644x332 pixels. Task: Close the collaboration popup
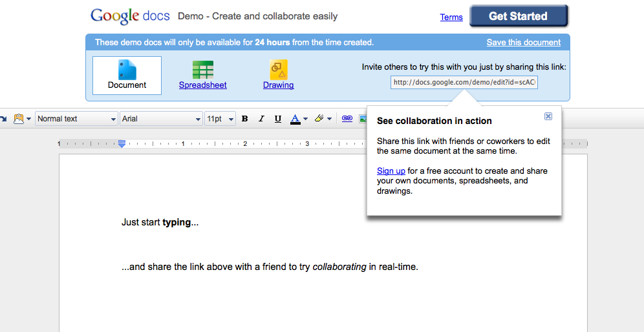point(548,116)
